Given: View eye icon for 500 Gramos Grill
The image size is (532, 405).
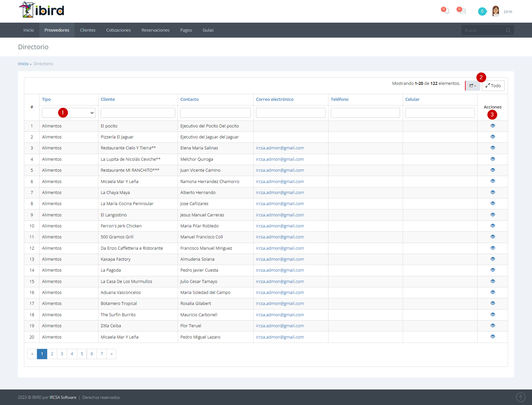Looking at the screenshot, I should tap(493, 237).
